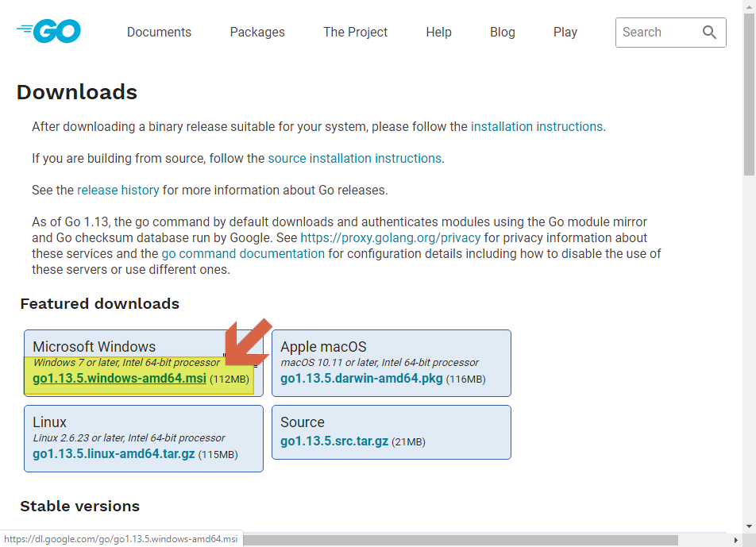756x547 pixels.
Task: Click the Linux card heading
Action: (x=50, y=422)
